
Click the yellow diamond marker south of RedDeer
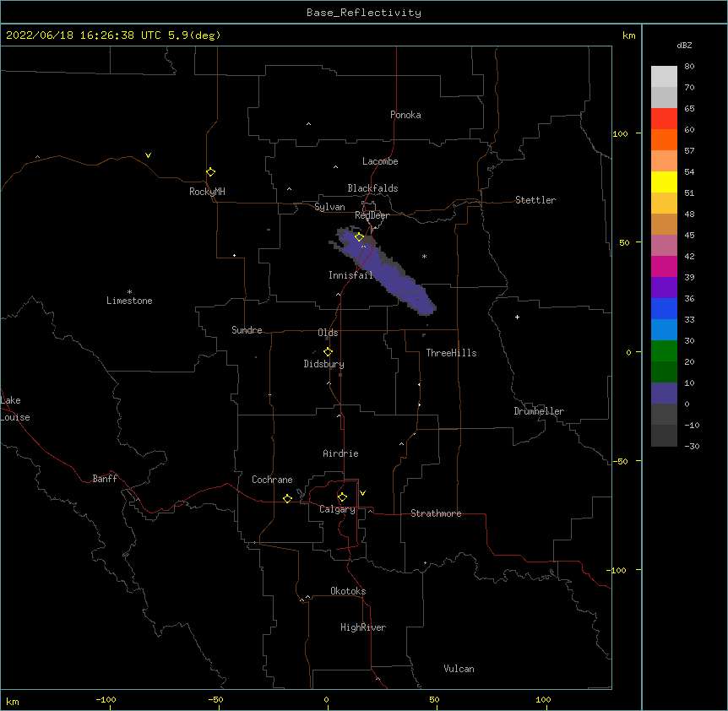(359, 237)
